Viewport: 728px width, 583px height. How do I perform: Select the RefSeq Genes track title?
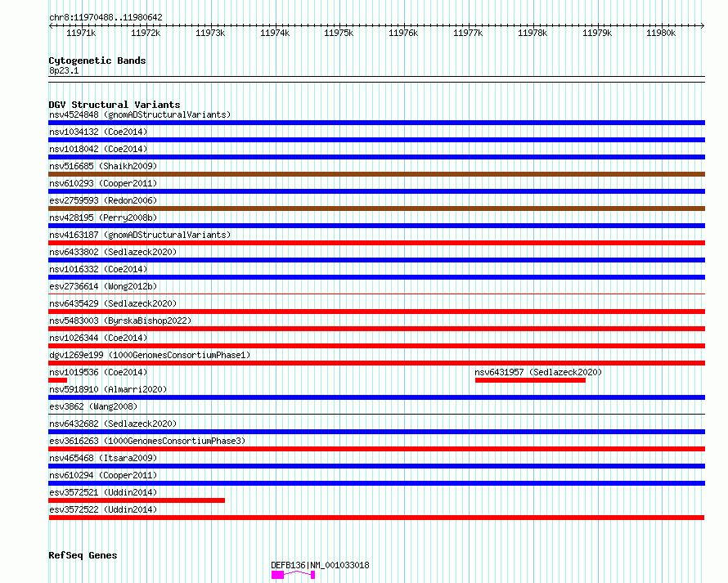[83, 556]
